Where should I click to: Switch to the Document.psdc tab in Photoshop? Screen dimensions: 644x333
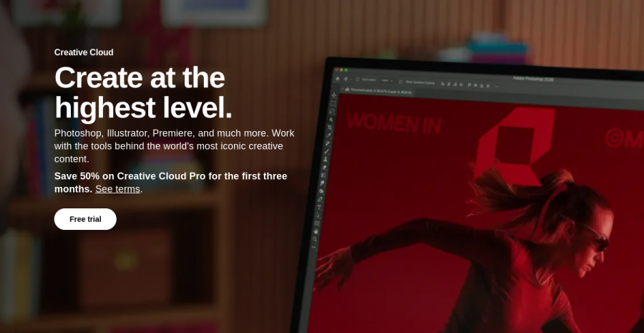(x=379, y=90)
